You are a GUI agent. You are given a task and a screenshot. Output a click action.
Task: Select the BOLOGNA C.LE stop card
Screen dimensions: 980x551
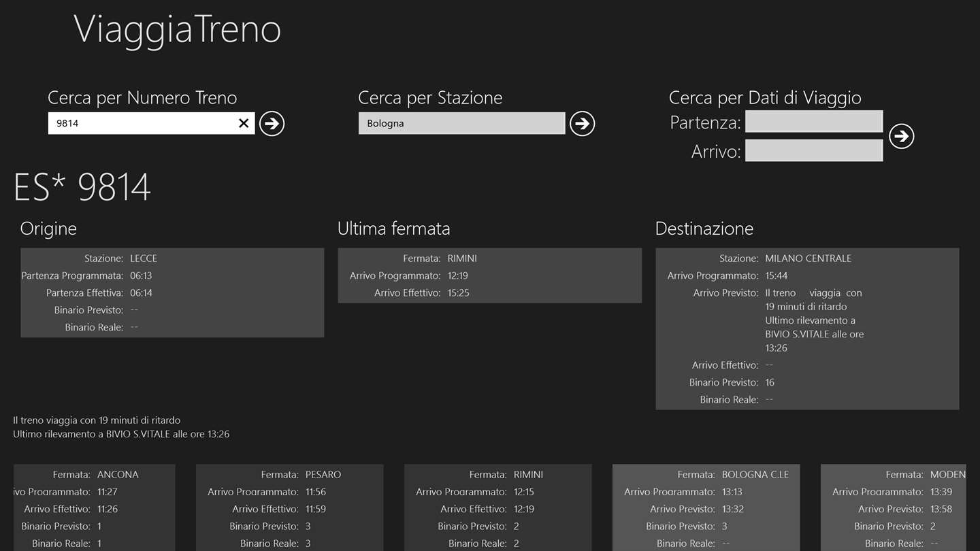pyautogui.click(x=706, y=507)
